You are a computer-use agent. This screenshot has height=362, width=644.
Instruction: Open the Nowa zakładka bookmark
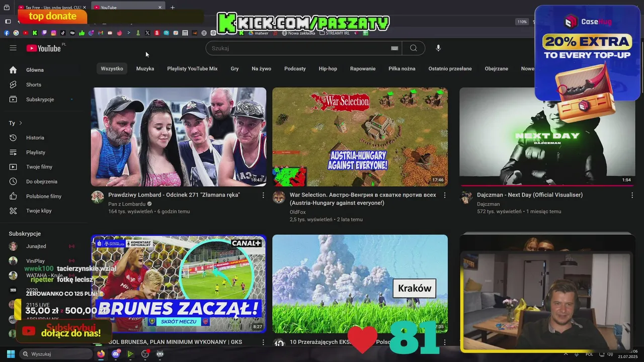(x=298, y=33)
